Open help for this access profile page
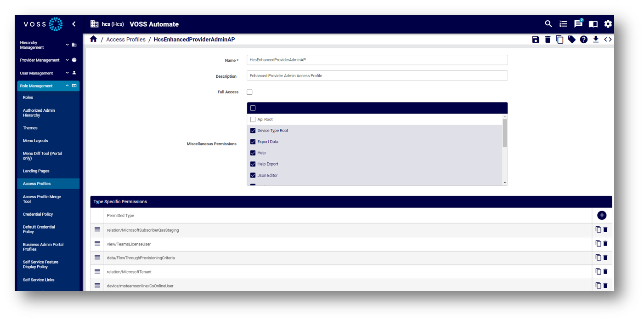Image resolution: width=644 pixels, height=321 pixels. (583, 40)
